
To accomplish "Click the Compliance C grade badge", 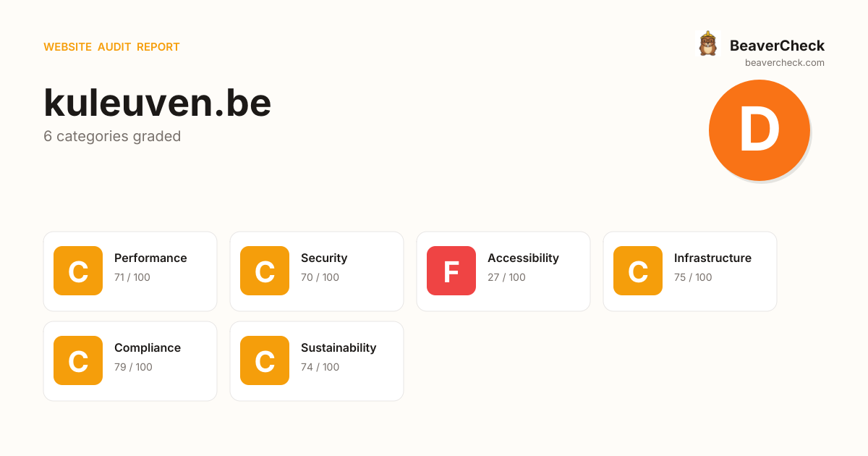I will click(78, 360).
